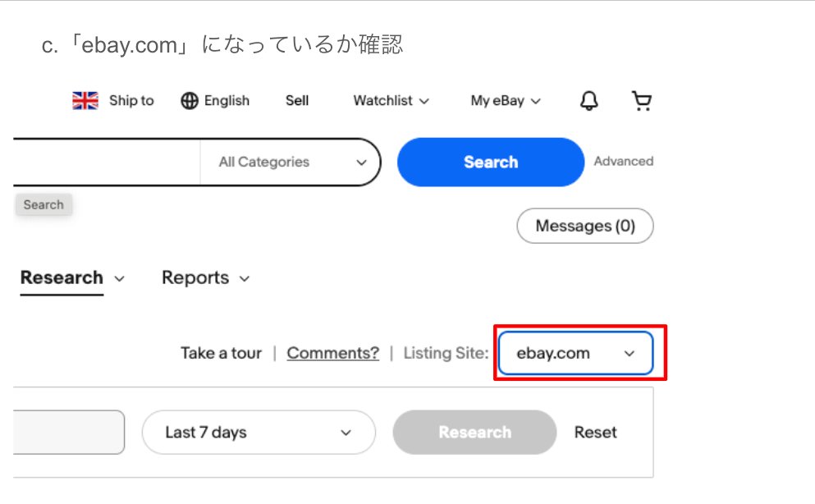Click the research keyword input field
This screenshot has width=815, height=504.
click(66, 432)
